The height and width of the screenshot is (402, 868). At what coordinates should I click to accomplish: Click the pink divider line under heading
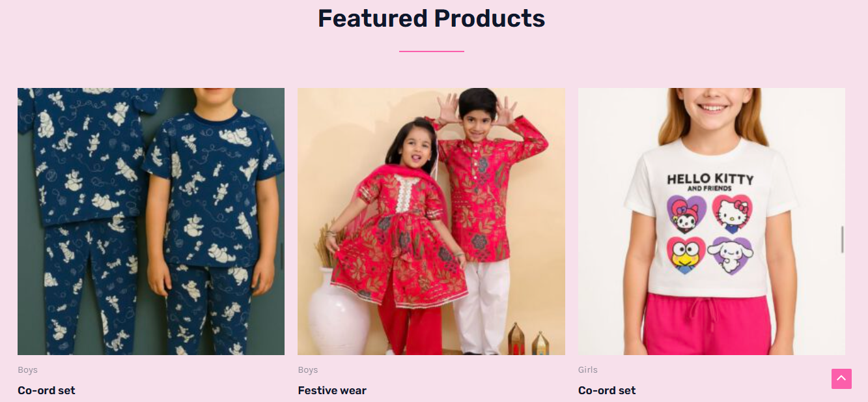pyautogui.click(x=431, y=51)
